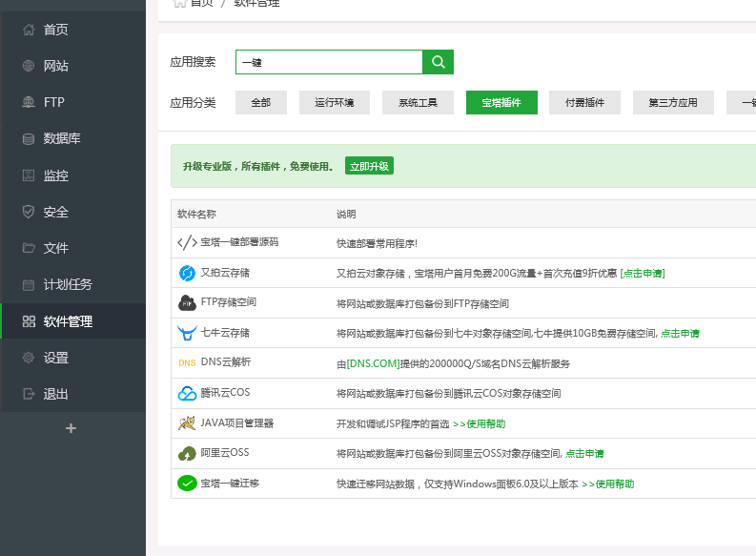Viewport: 756px width, 556px height.
Task: Click the 腾讯云COS name
Action: coord(225,393)
